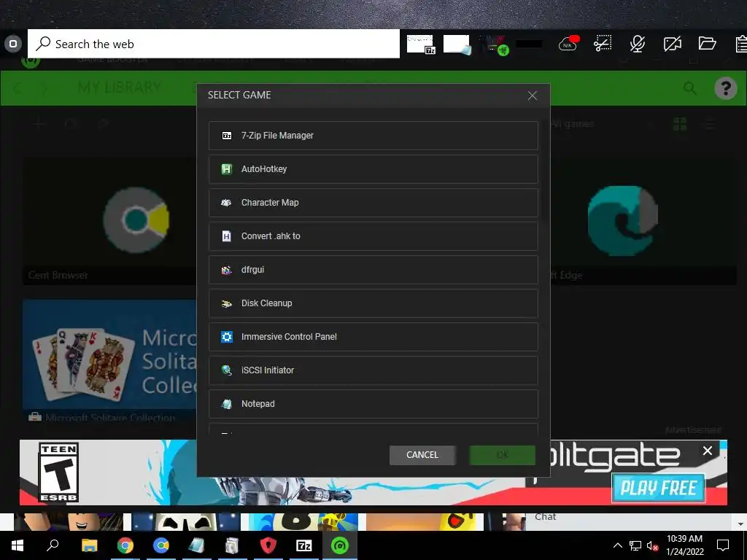Toggle the disabled camera icon
Screen dimensions: 747x560
(x=672, y=44)
